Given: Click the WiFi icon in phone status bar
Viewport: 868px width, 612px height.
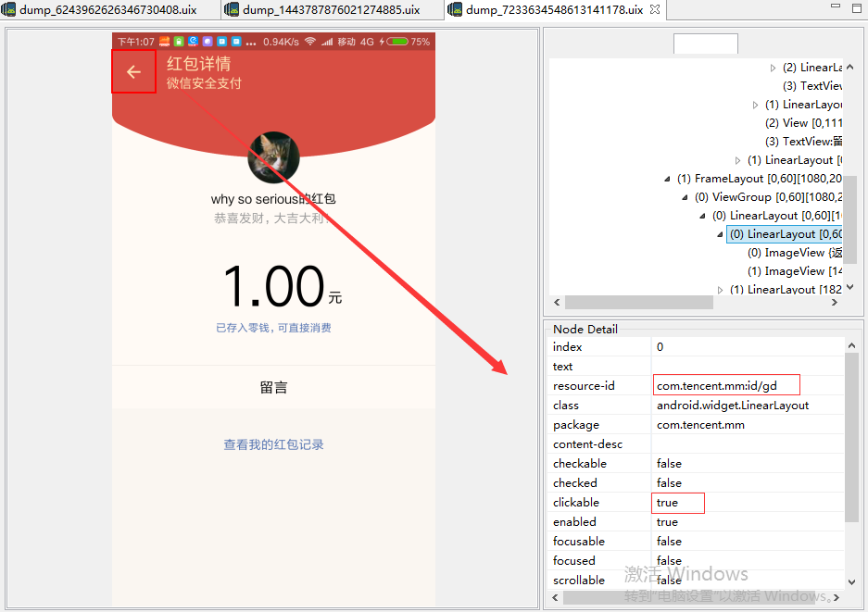Looking at the screenshot, I should pos(310,42).
